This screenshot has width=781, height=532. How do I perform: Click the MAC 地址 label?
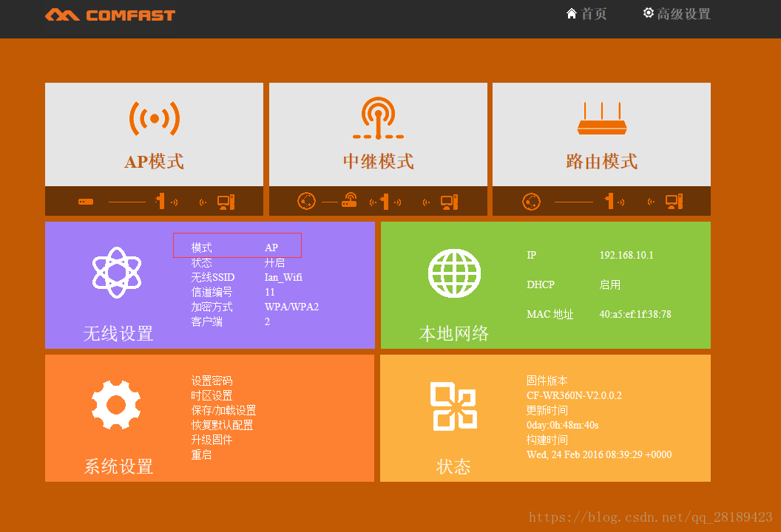coord(550,314)
